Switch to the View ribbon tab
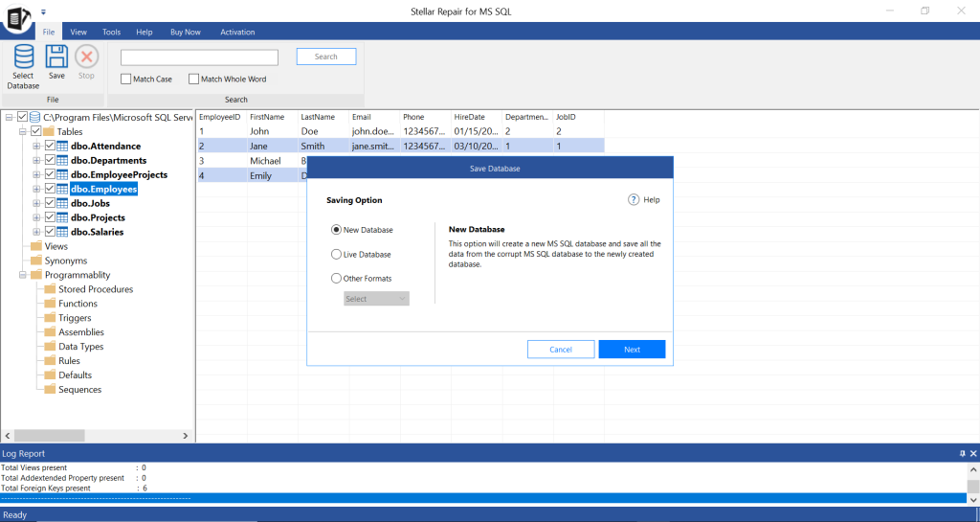This screenshot has height=522, width=980. pyautogui.click(x=78, y=32)
